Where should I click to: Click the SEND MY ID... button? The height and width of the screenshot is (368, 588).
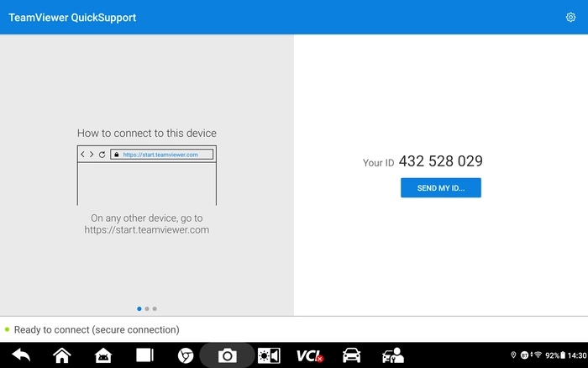(x=441, y=187)
